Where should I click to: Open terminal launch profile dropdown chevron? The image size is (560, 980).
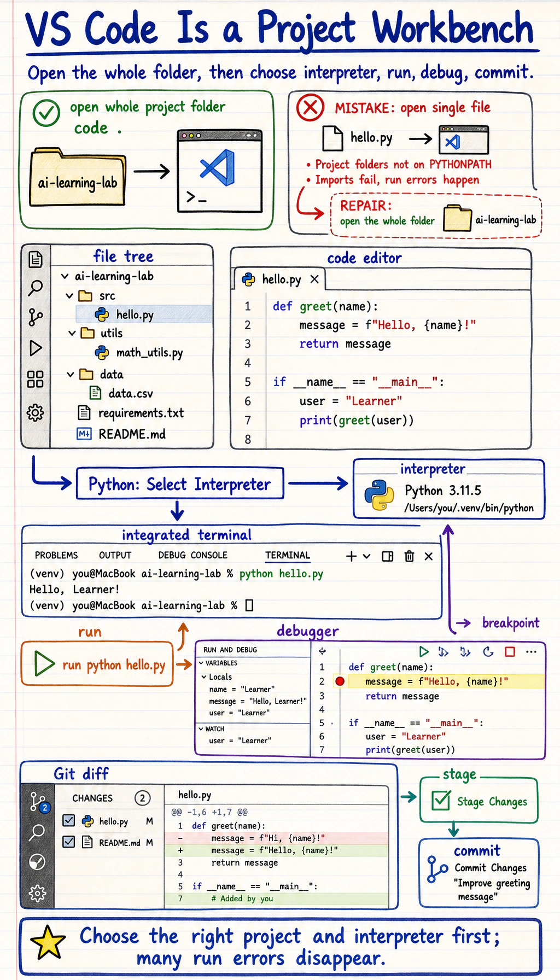(367, 556)
